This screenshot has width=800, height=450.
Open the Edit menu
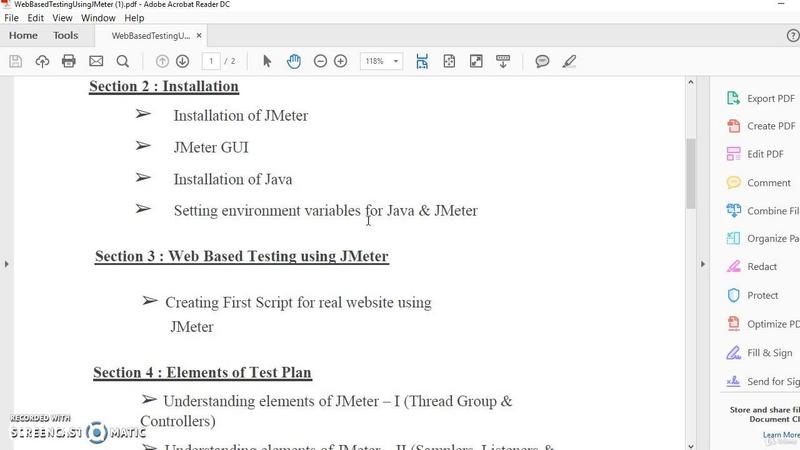click(35, 18)
